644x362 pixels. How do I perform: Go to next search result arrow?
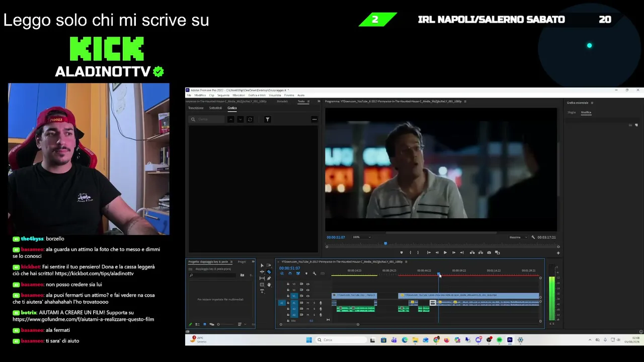pos(240,119)
